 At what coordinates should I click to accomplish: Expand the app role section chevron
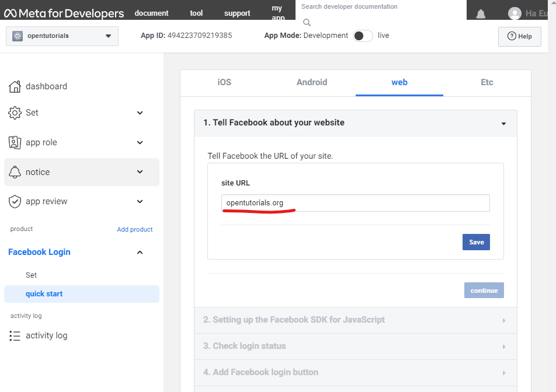[x=140, y=143]
